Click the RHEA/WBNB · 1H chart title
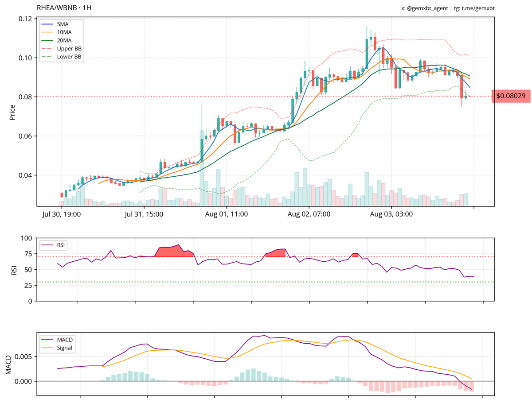 point(64,8)
